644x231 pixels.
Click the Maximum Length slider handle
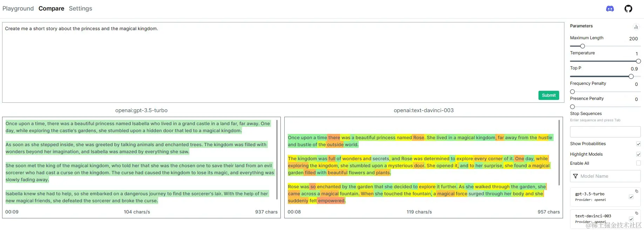coord(583,46)
